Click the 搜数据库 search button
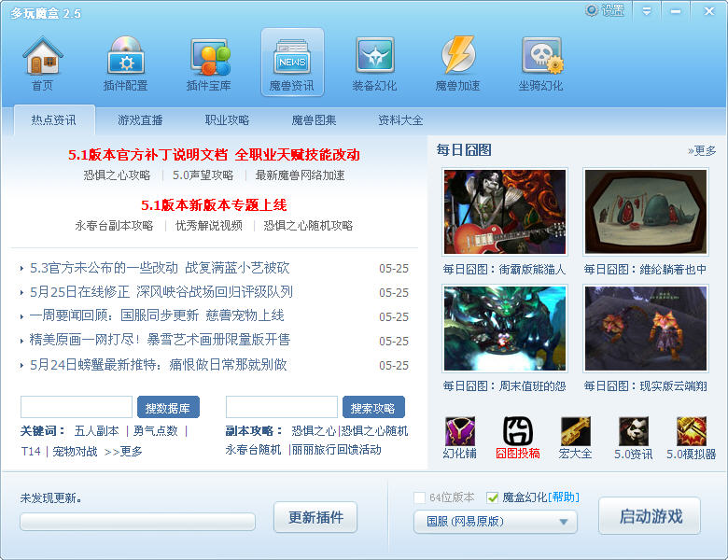 (x=168, y=408)
